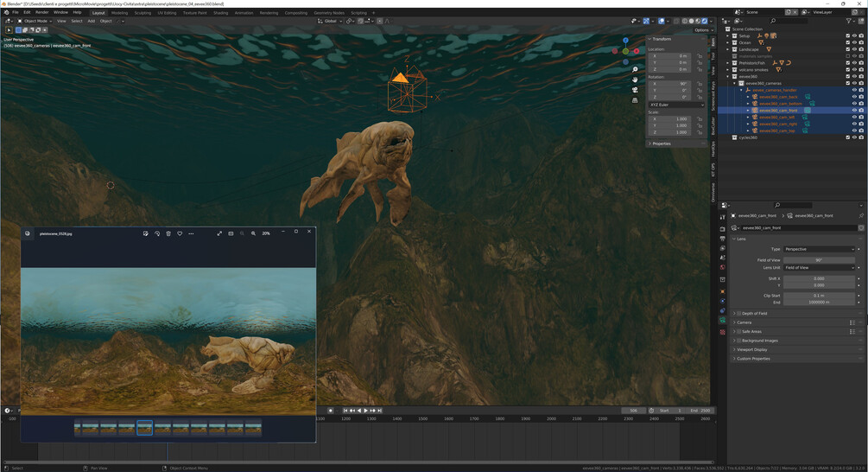Toggle camera view icon in the viewport
Image resolution: width=868 pixels, height=472 pixels.
pos(635,89)
